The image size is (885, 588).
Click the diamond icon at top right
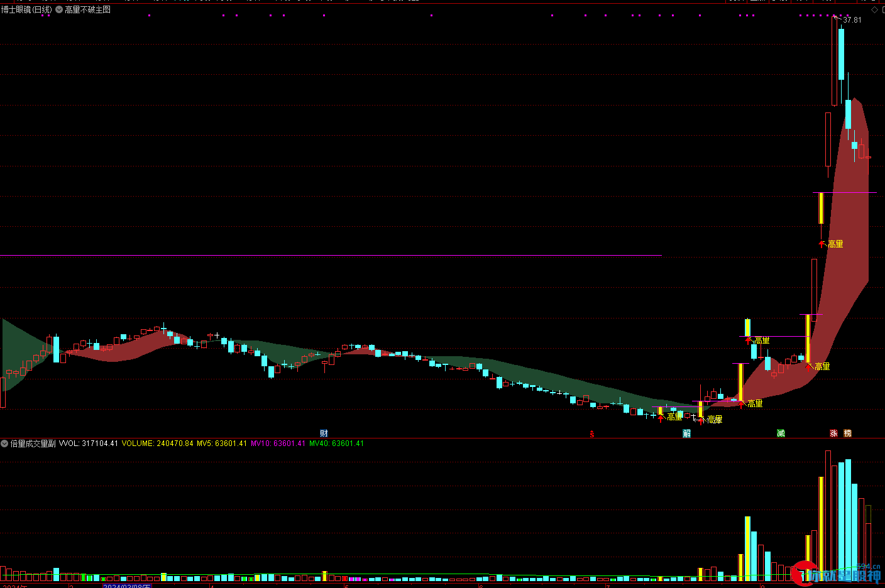(x=874, y=10)
